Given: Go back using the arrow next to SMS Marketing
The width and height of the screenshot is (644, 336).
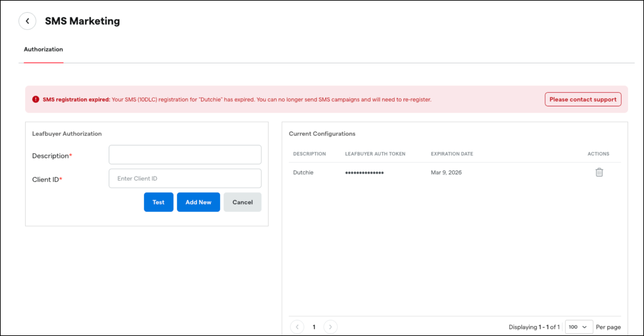Looking at the screenshot, I should 27,21.
